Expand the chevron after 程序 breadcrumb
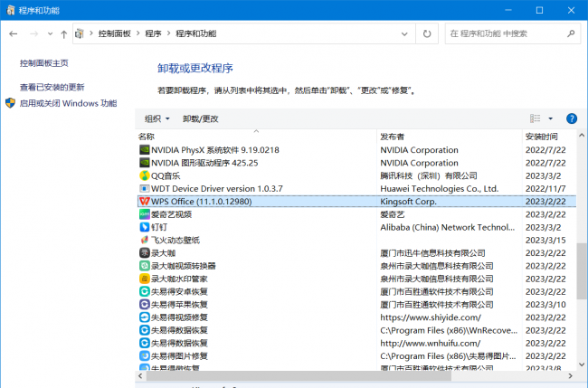Image resolution: width=588 pixels, height=388 pixels. pyautogui.click(x=168, y=33)
